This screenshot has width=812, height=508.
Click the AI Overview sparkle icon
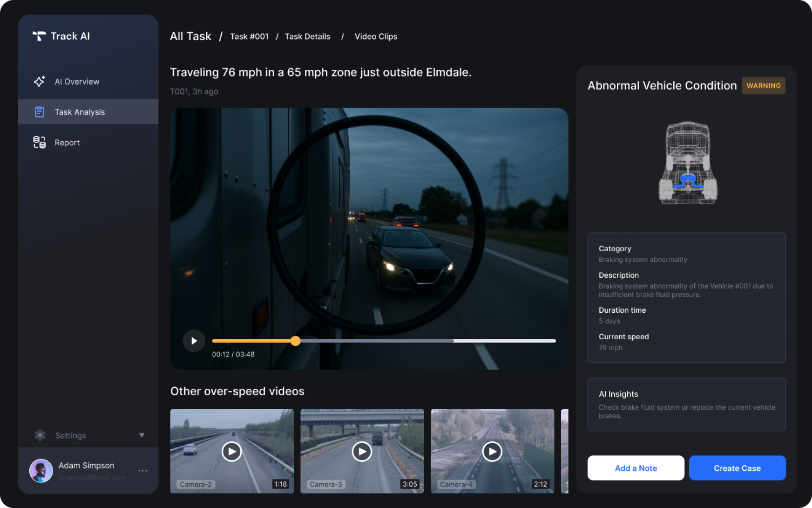coord(40,82)
